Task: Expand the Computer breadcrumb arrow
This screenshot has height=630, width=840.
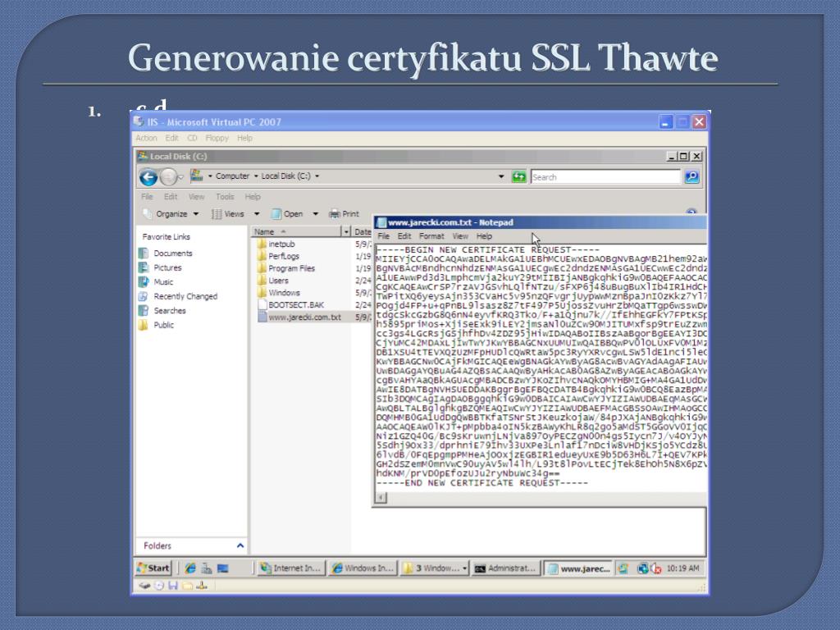Action: [x=256, y=176]
